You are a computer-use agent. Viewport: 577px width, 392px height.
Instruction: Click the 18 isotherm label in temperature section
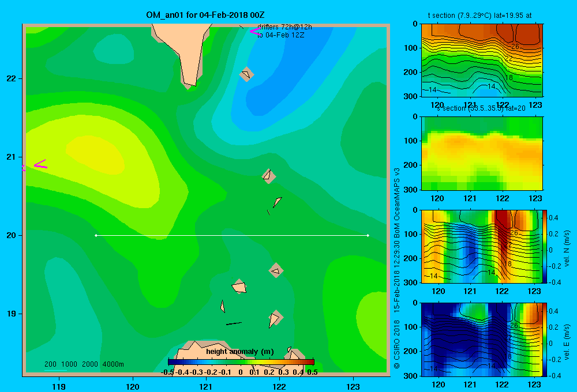coord(508,78)
